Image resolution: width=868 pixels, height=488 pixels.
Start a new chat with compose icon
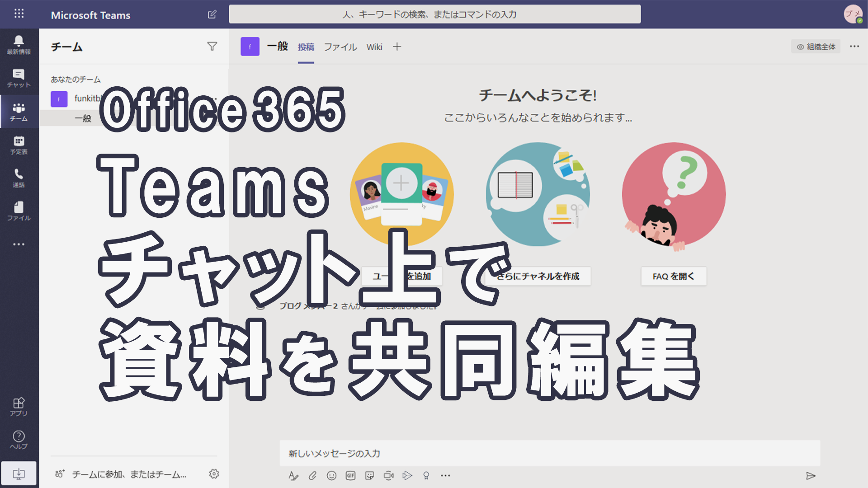(212, 14)
